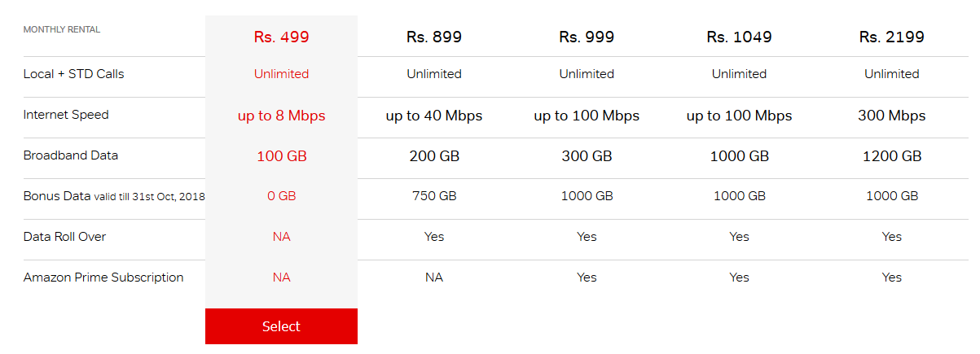
Task: Click the Local + STD Calls label
Action: (74, 74)
